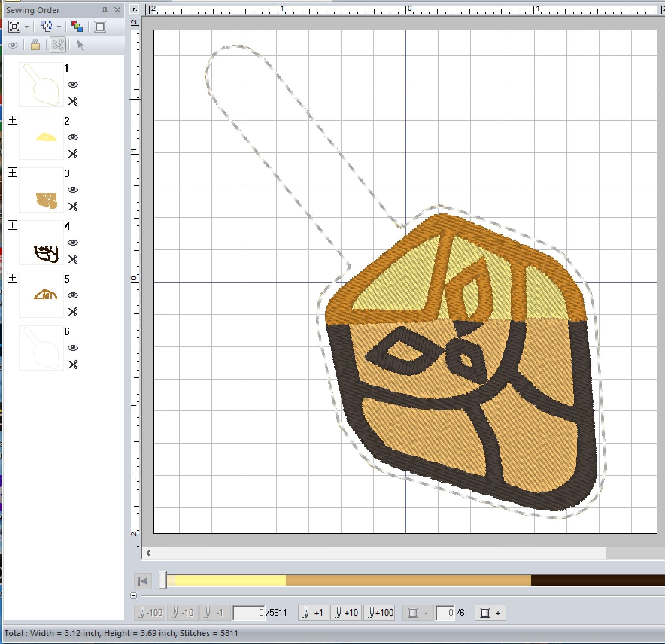The image size is (665, 644).
Task: Toggle the scissors icon for sewing step 3
Action: click(x=73, y=207)
